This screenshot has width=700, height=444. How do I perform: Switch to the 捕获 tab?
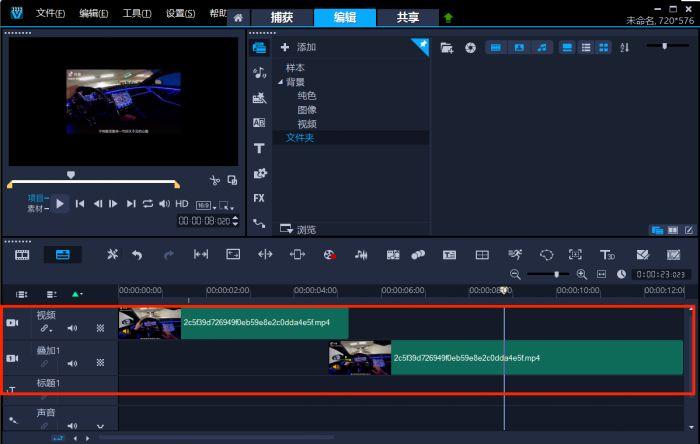coord(281,18)
